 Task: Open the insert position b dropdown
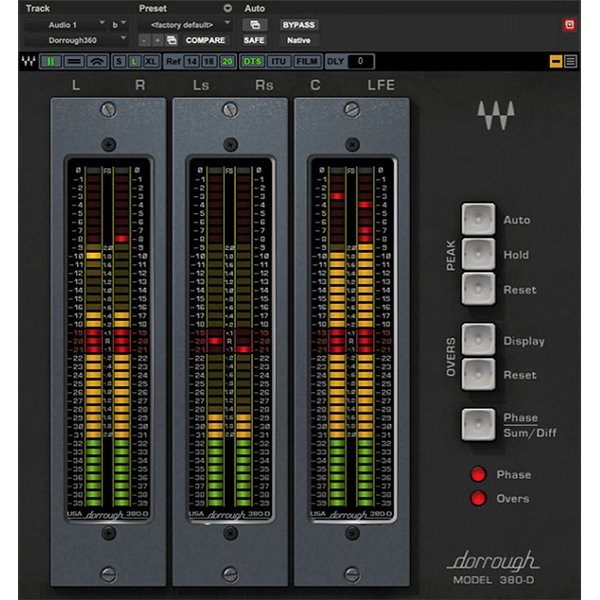pos(119,25)
